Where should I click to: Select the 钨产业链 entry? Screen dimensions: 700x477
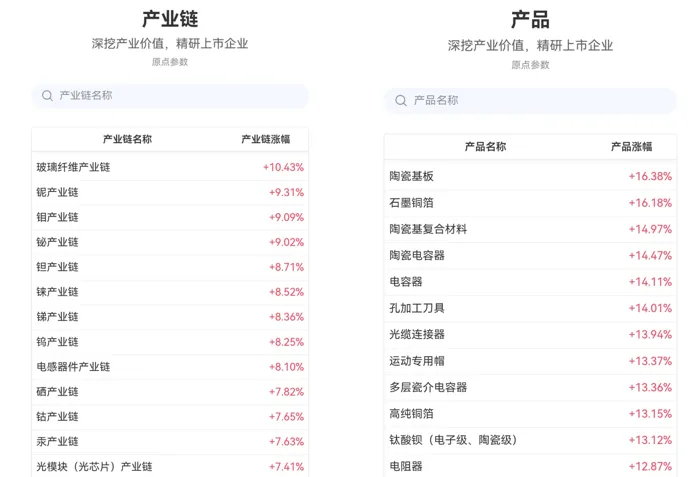[x=170, y=342]
